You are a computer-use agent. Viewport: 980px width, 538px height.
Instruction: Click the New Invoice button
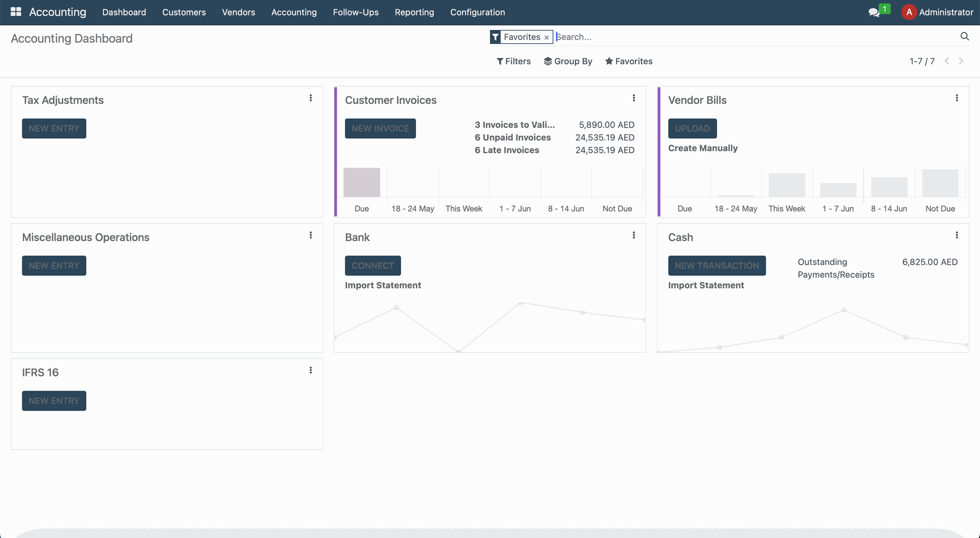[380, 129]
